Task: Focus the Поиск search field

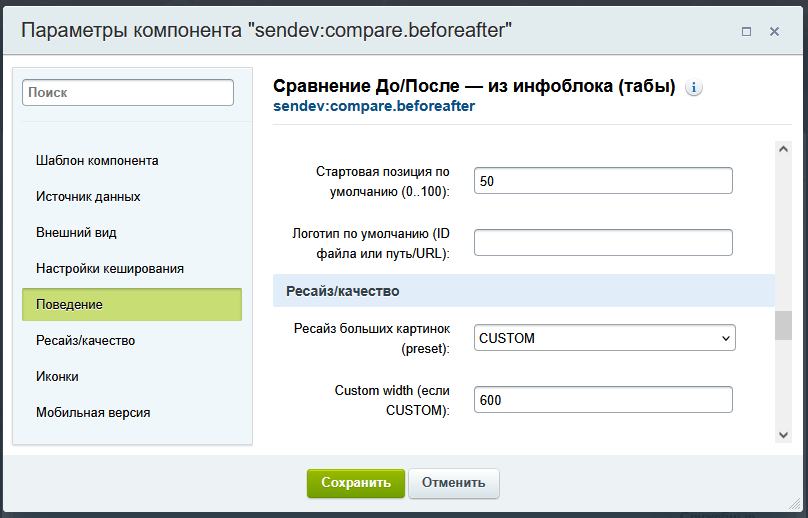Action: pos(128,92)
